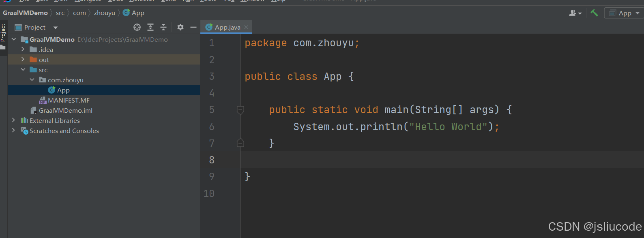Select GraalVMDemo.iml in project tree
This screenshot has width=644, height=238.
(x=65, y=110)
